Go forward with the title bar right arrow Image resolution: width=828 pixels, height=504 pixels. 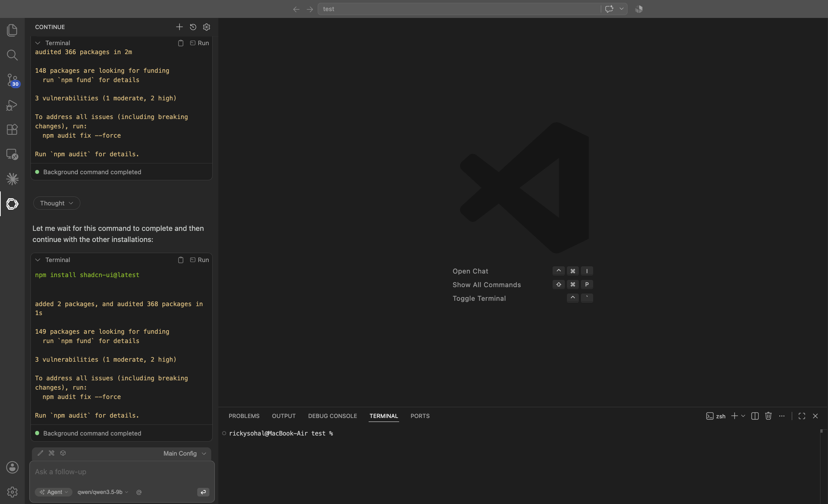pyautogui.click(x=310, y=9)
